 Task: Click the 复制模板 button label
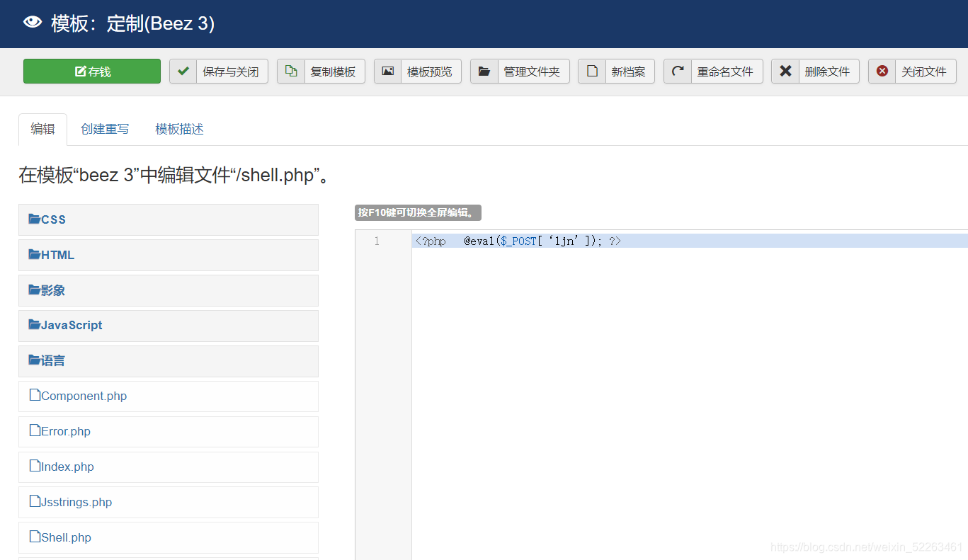click(x=333, y=72)
